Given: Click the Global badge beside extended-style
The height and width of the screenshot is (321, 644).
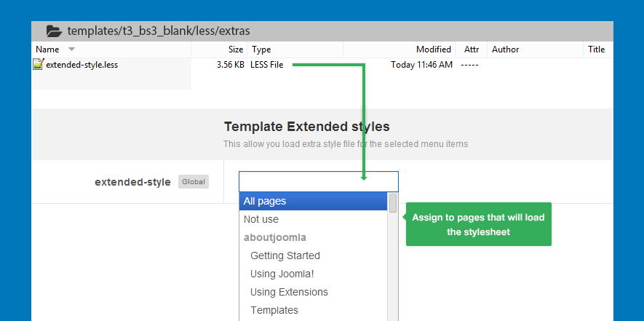Looking at the screenshot, I should 194,182.
